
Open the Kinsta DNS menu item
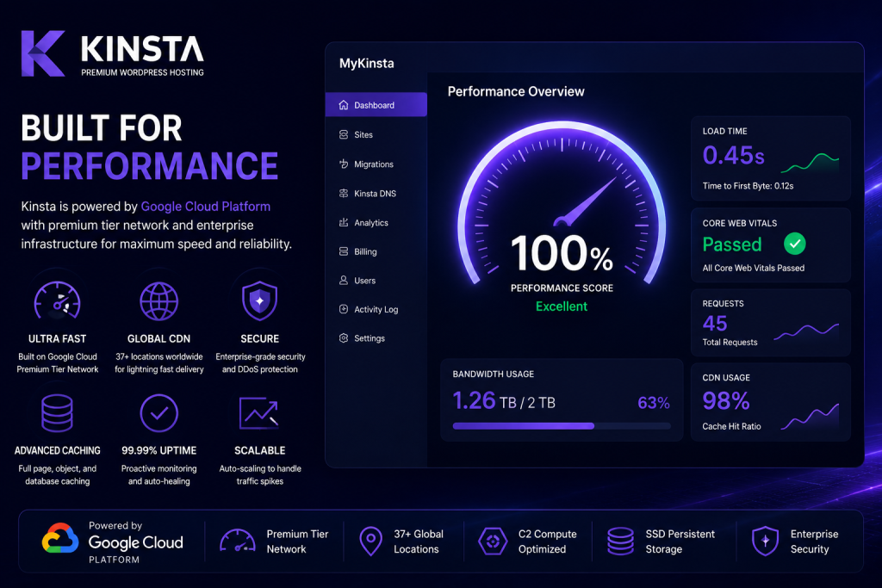click(376, 194)
